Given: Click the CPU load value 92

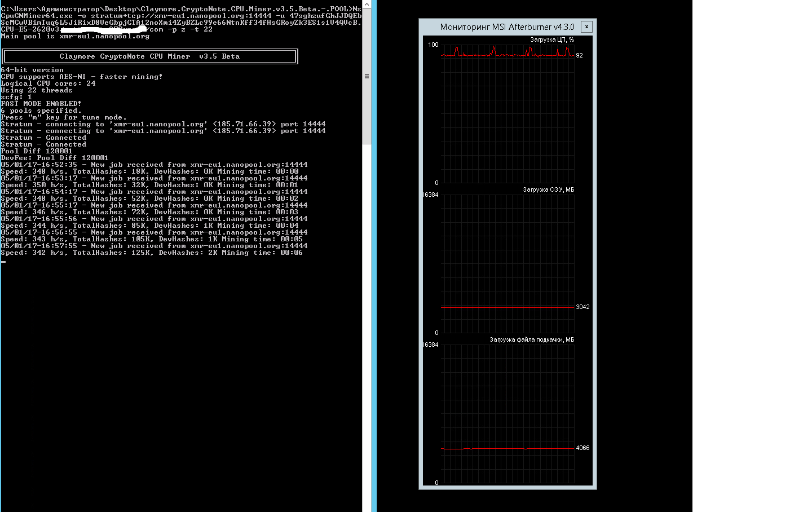Looking at the screenshot, I should tap(579, 55).
